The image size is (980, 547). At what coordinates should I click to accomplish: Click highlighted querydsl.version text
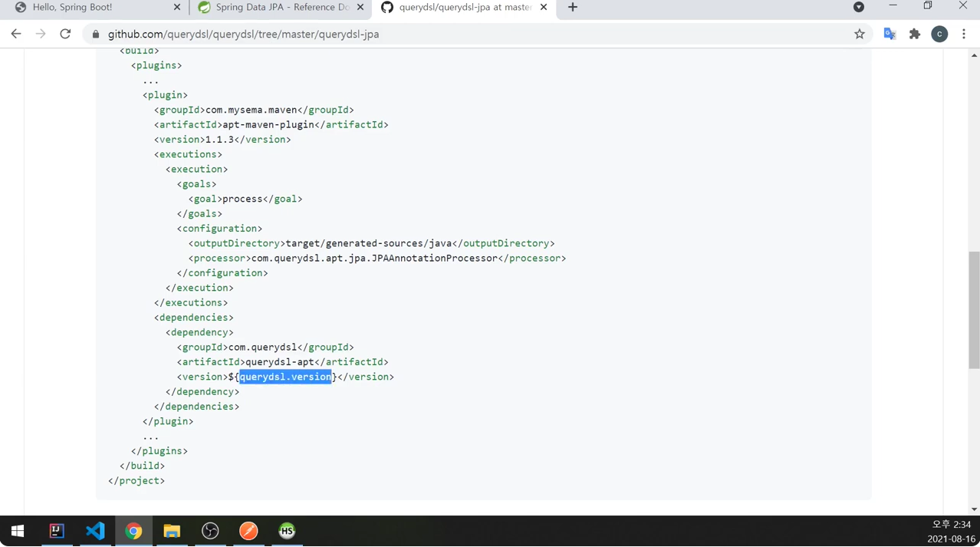(286, 377)
